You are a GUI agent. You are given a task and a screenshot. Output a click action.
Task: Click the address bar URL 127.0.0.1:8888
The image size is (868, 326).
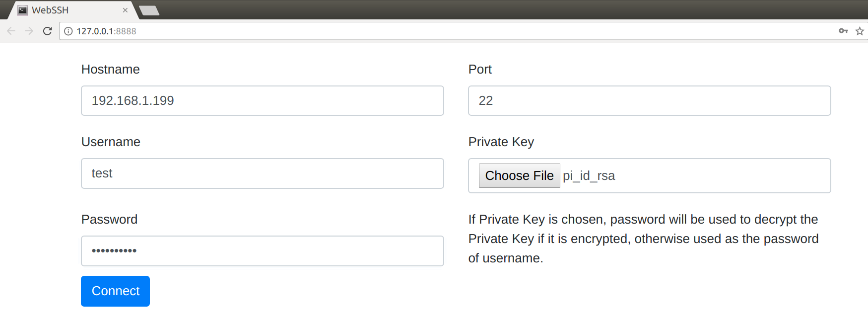(106, 31)
